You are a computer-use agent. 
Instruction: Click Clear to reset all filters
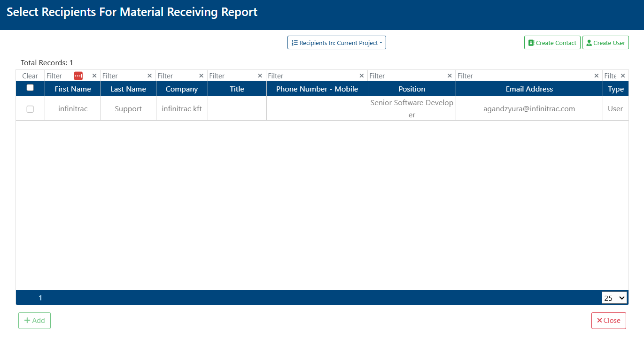[x=30, y=76]
